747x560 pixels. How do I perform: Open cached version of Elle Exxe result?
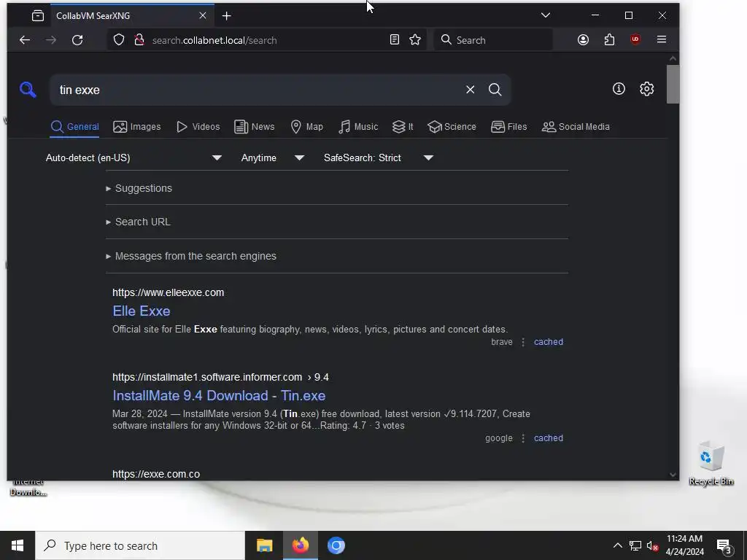click(x=549, y=342)
